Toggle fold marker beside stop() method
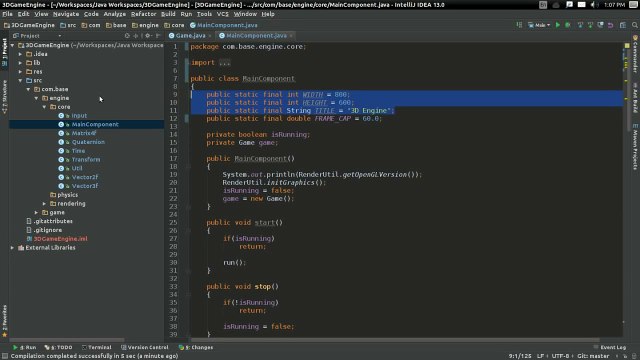Screen dimensions: 640x360 (188, 294)
